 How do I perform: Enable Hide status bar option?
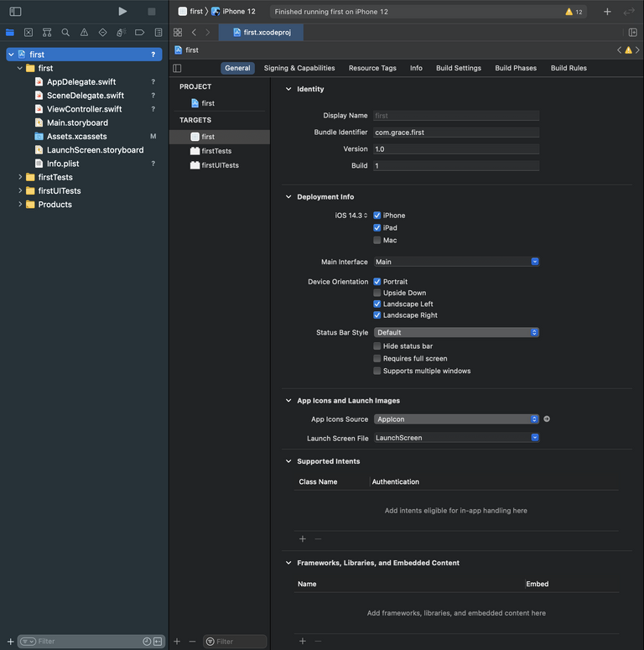pyautogui.click(x=377, y=346)
